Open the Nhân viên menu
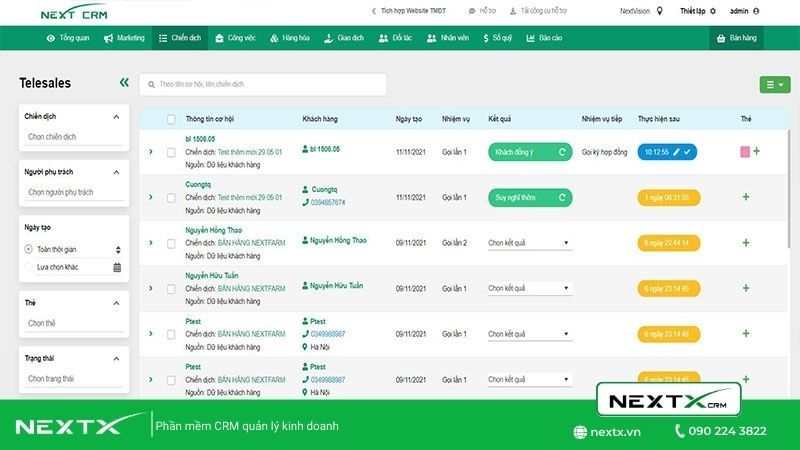 [x=447, y=38]
